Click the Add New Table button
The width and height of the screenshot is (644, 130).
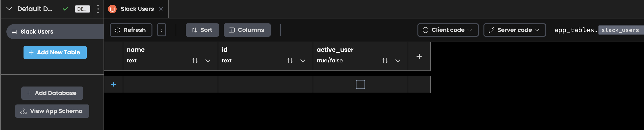[55, 52]
